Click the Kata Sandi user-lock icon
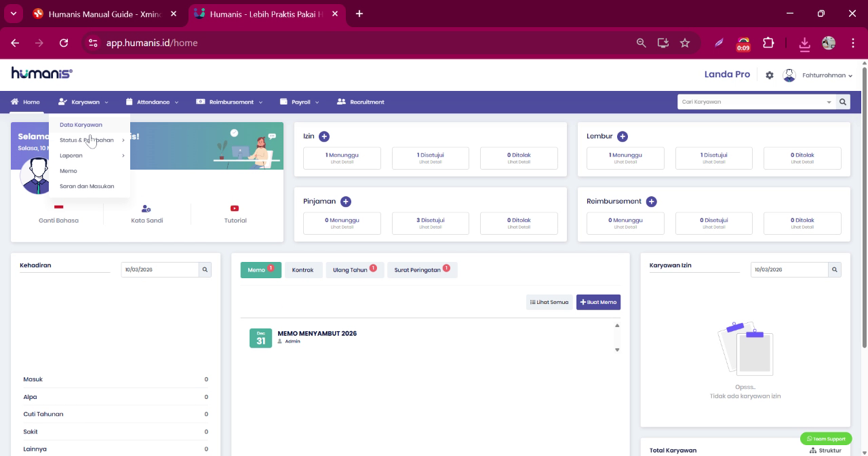Image resolution: width=868 pixels, height=456 pixels. (146, 208)
